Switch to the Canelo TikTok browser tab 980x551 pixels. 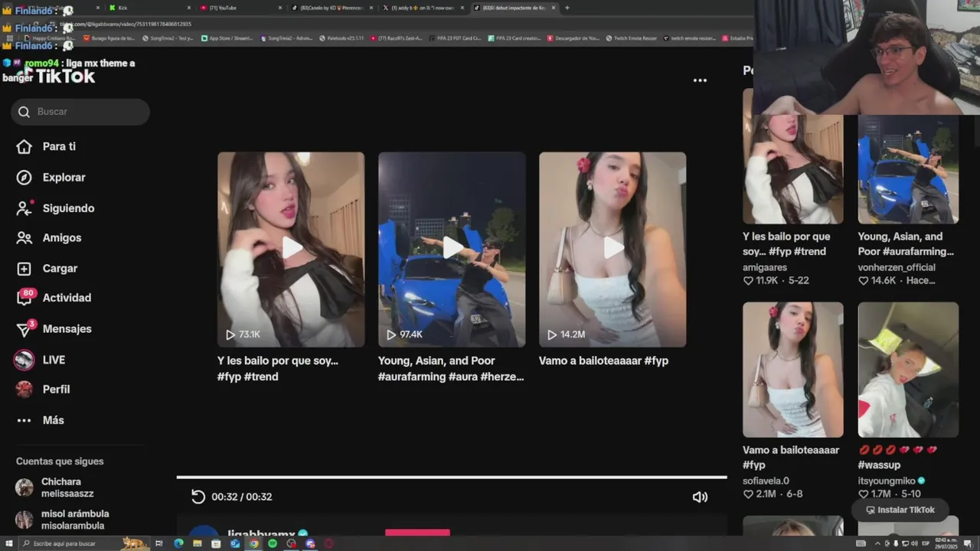point(332,8)
